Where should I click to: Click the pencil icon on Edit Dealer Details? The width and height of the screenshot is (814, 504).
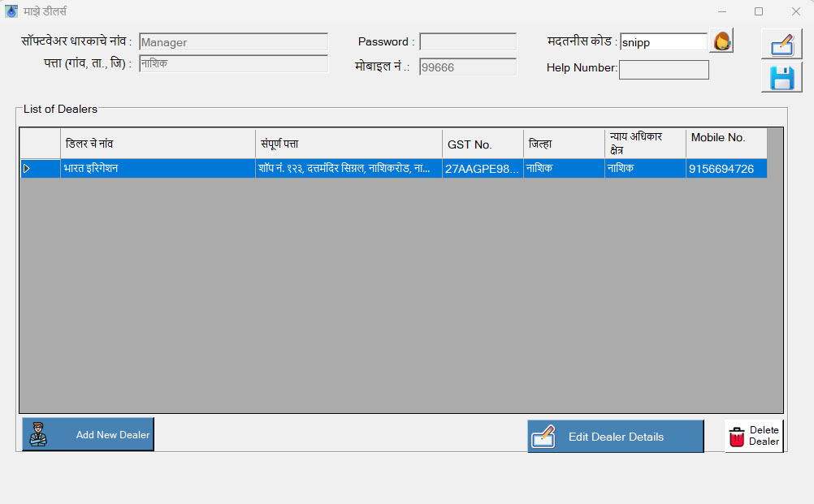(x=543, y=436)
